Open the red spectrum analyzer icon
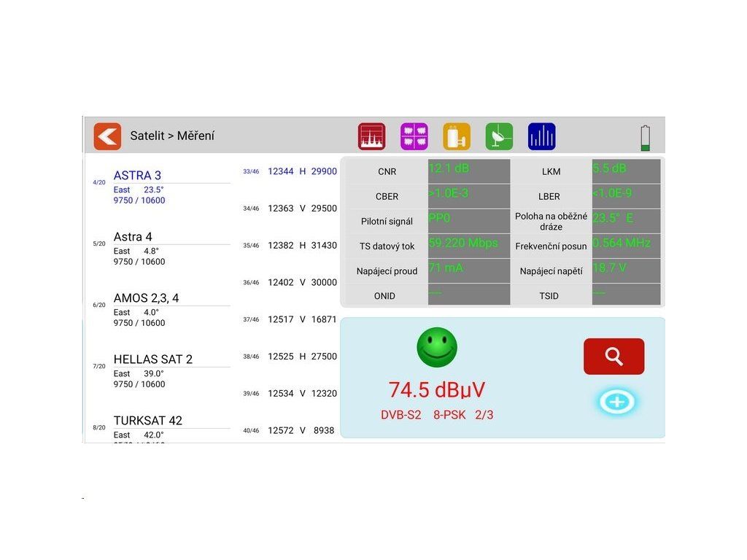Image resolution: width=747 pixels, height=560 pixels. (371, 136)
